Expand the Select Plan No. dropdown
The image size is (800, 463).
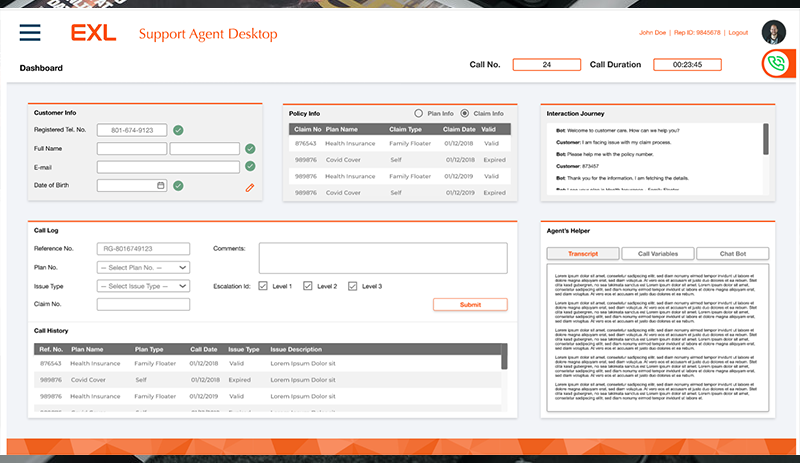[x=143, y=267]
